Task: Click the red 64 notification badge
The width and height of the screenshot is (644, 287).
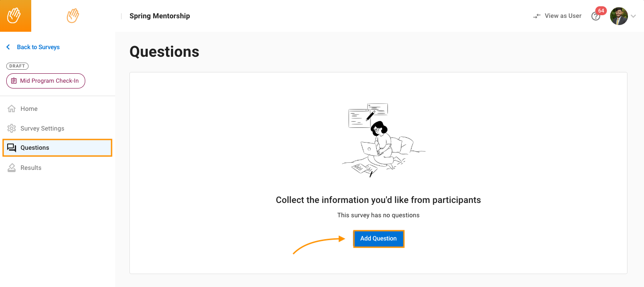Action: coord(601,11)
